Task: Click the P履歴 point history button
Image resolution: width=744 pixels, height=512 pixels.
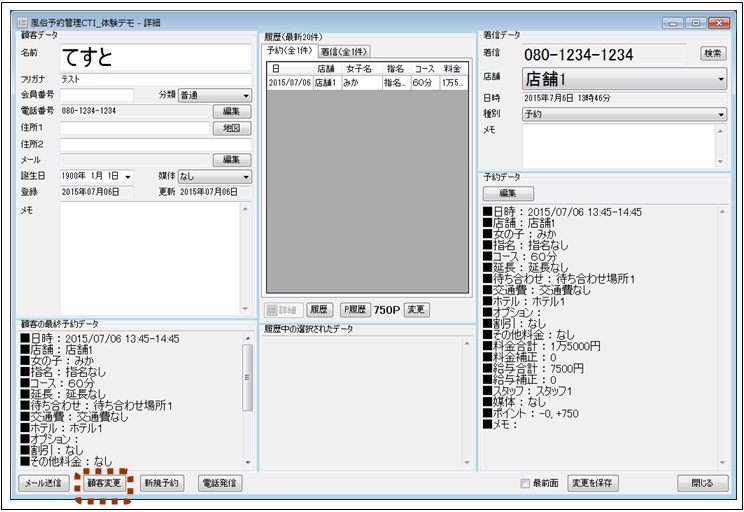Action: (354, 310)
